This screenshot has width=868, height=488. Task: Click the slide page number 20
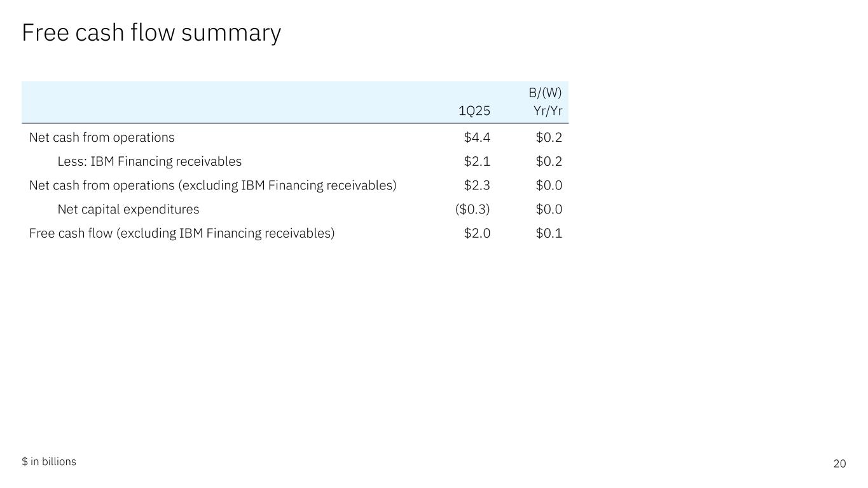[x=839, y=464]
